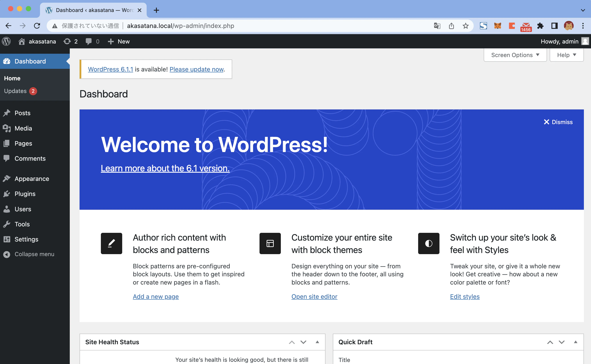Open the Chrome extensions puzzle icon
This screenshot has height=364, width=591.
click(540, 26)
